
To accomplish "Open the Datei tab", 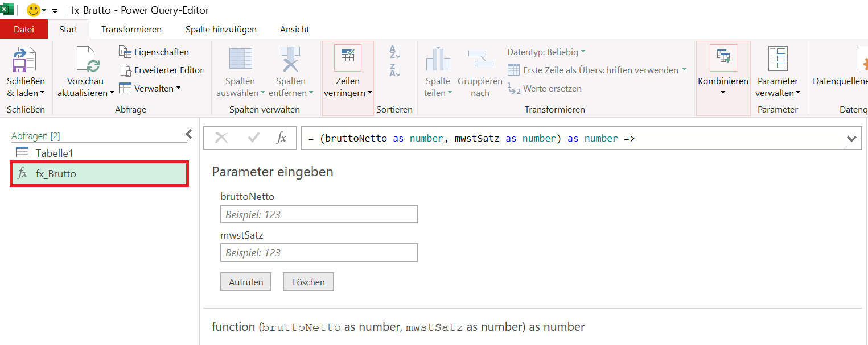I will tap(23, 29).
